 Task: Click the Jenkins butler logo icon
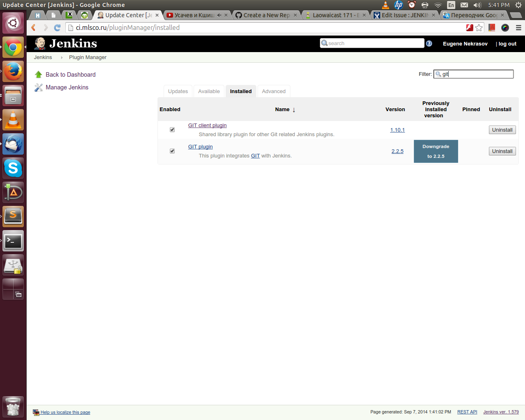coord(40,43)
